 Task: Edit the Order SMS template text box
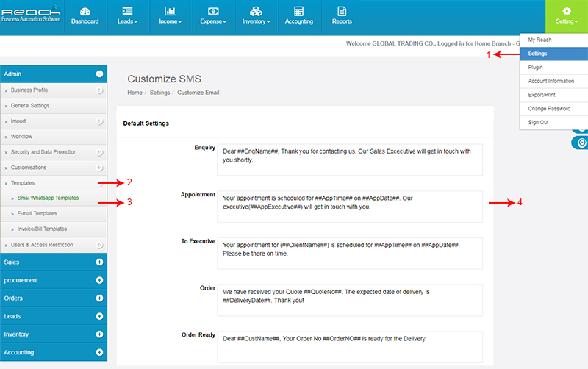(x=350, y=301)
